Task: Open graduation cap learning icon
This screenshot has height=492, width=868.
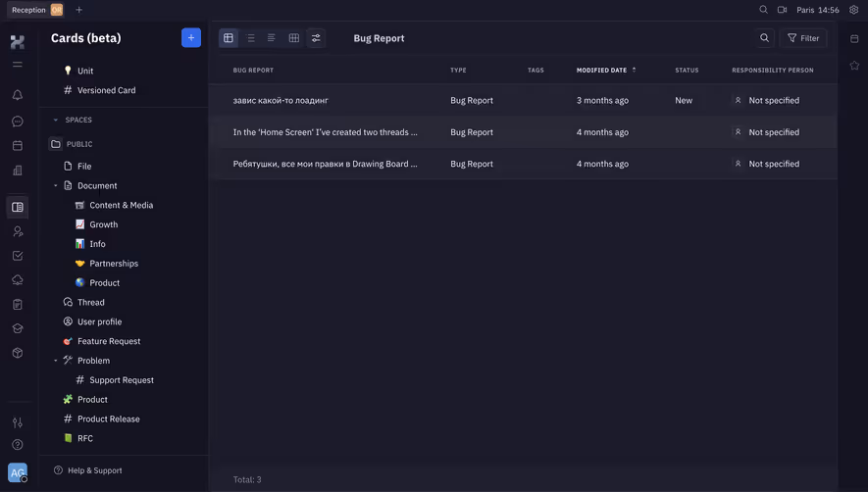Action: [18, 328]
